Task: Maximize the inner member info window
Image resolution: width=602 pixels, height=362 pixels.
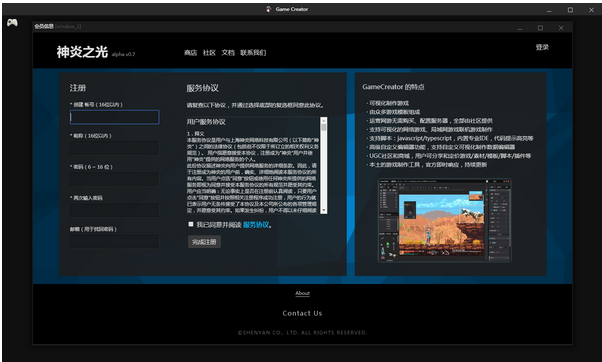Action: [x=540, y=28]
